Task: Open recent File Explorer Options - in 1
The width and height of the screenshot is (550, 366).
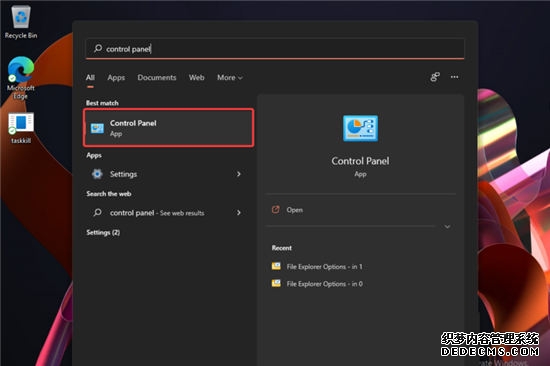Action: (x=317, y=267)
